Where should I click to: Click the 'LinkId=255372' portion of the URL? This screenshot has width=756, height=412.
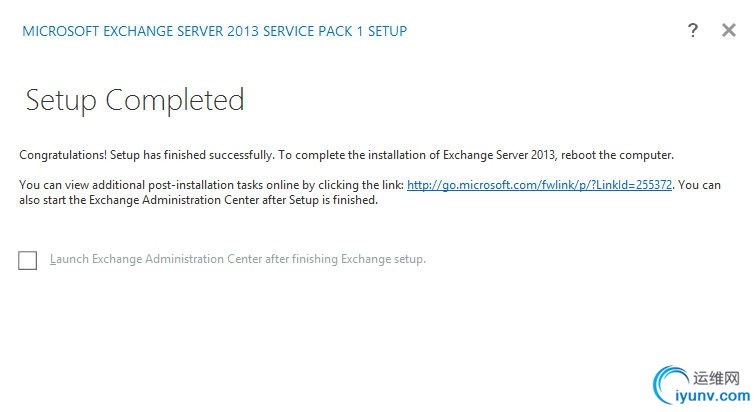pyautogui.click(x=634, y=185)
